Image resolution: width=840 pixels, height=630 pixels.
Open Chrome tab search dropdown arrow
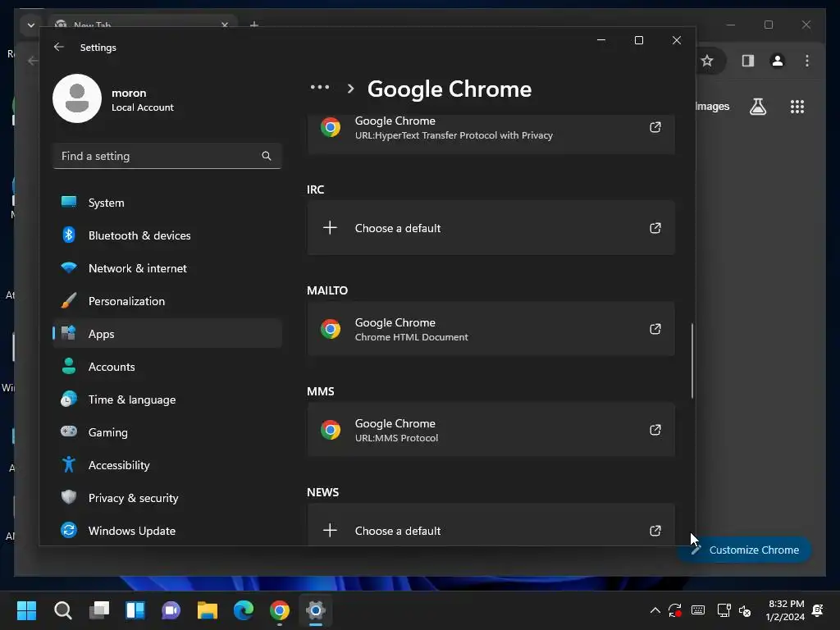(31, 25)
